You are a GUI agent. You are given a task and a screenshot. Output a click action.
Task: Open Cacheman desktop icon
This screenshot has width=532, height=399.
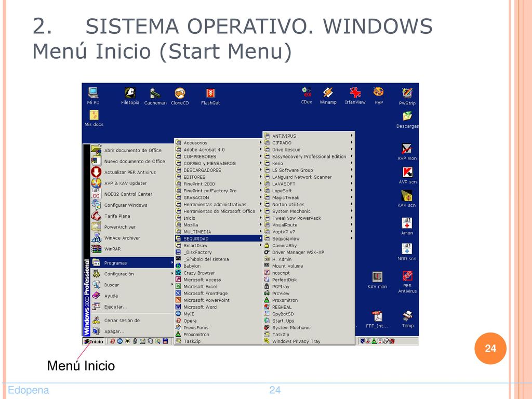click(155, 96)
